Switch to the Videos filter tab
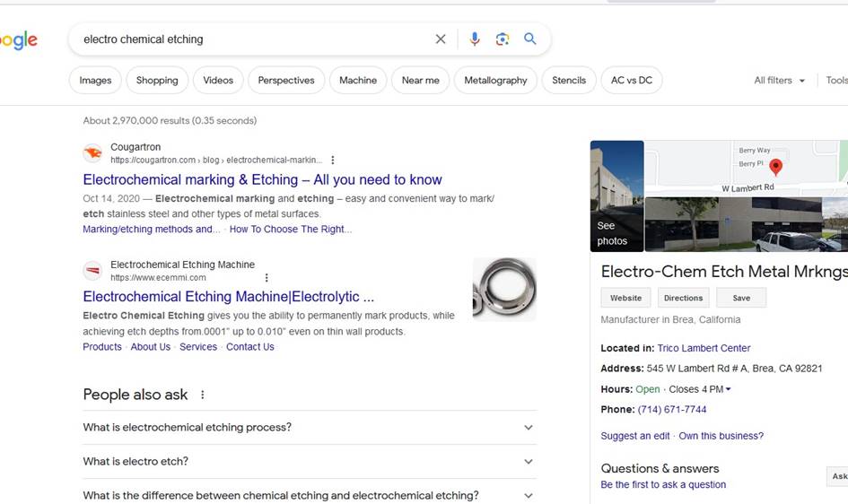Image resolution: width=848 pixels, height=504 pixels. pyautogui.click(x=218, y=81)
